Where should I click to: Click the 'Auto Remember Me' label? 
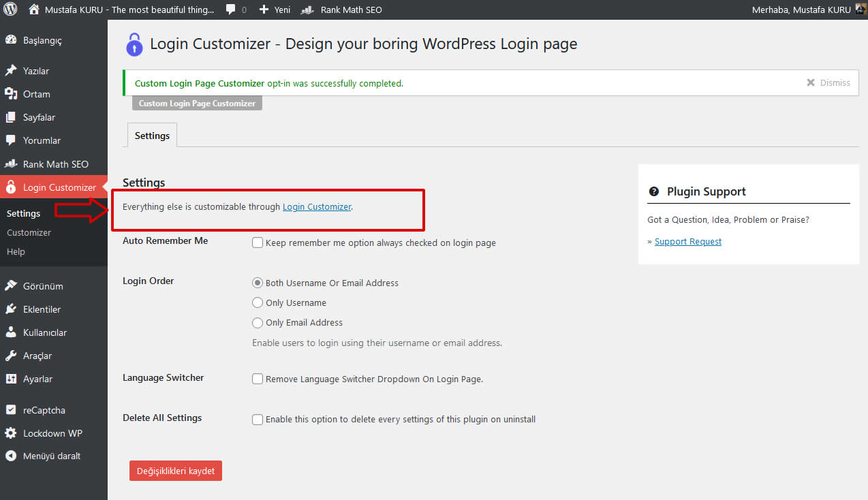tap(166, 240)
